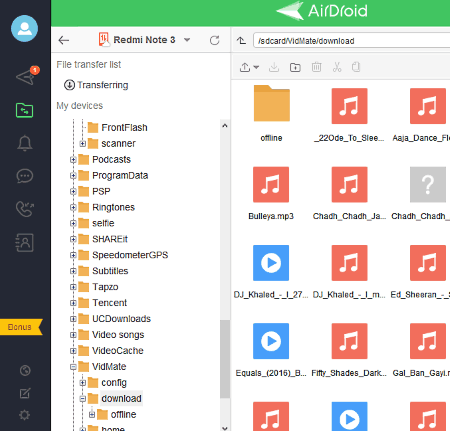Click the tree scrollbar thumb
450x431 pixels.
(225, 359)
